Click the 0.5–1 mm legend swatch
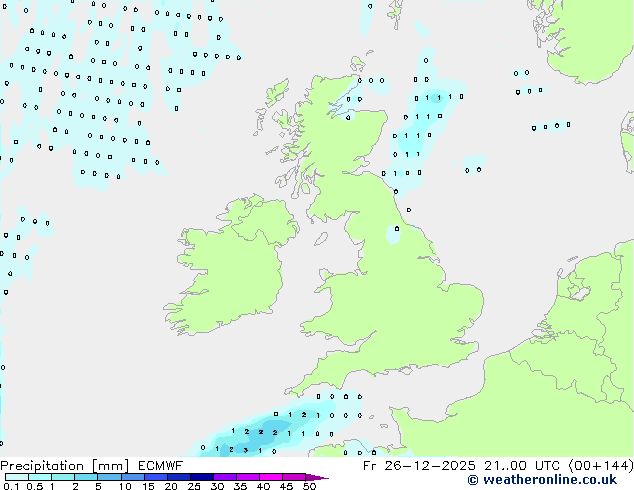The image size is (634, 490). click(40, 477)
